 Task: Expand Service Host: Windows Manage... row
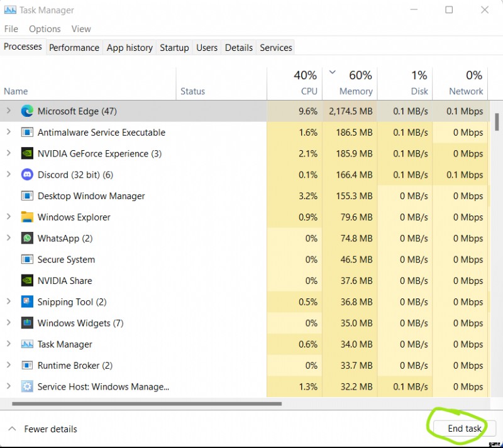[x=9, y=386]
